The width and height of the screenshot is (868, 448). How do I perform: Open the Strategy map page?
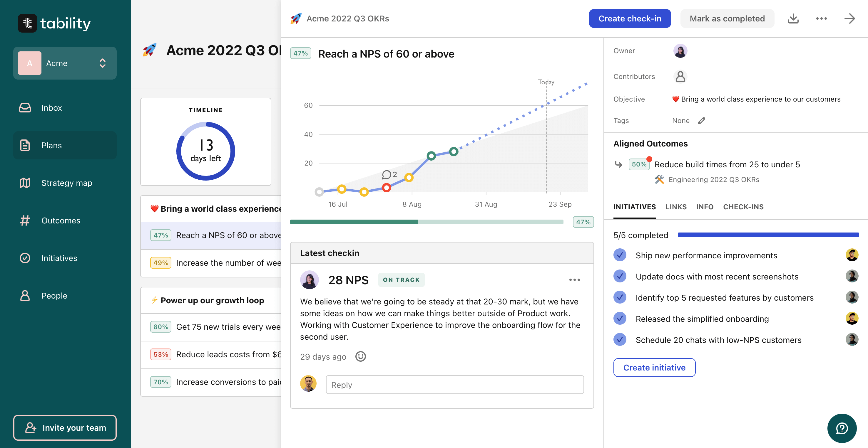(x=66, y=183)
